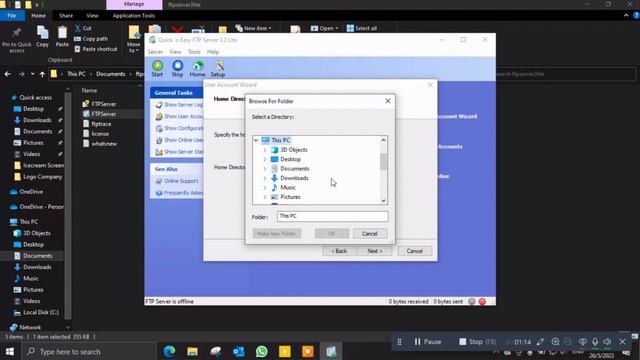Image resolution: width=640 pixels, height=360 pixels.
Task: Switch to the Application Tools tab
Action: click(134, 16)
